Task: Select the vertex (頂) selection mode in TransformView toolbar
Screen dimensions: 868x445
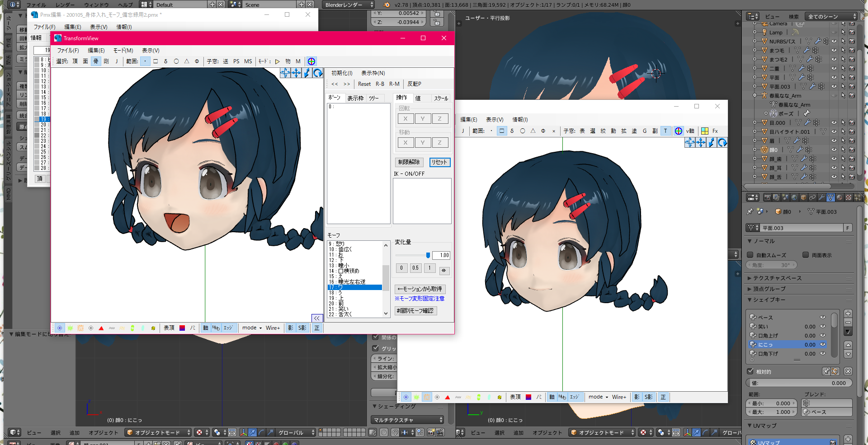Action: pyautogui.click(x=75, y=61)
